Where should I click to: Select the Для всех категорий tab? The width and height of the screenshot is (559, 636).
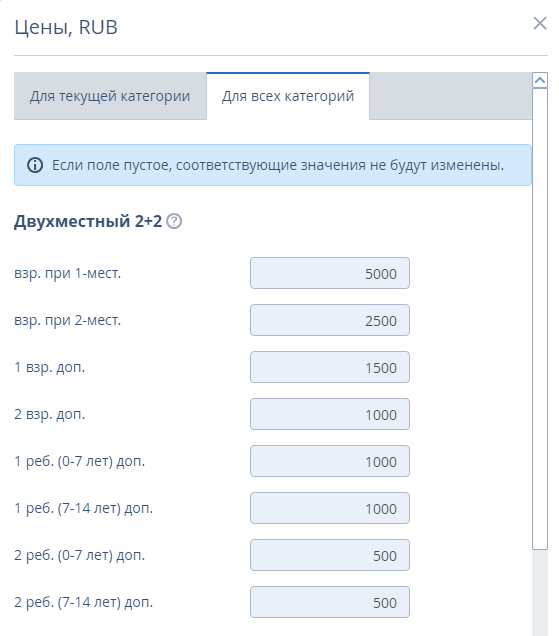click(288, 96)
